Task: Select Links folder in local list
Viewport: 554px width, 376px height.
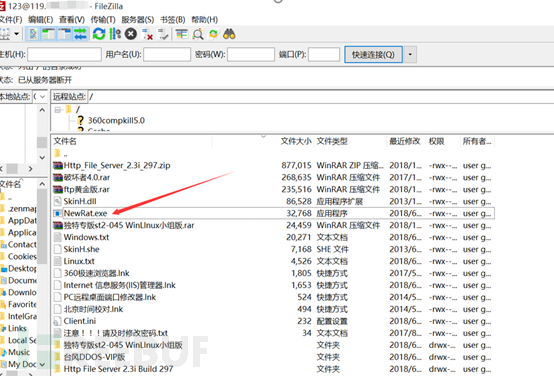Action: click(17, 328)
